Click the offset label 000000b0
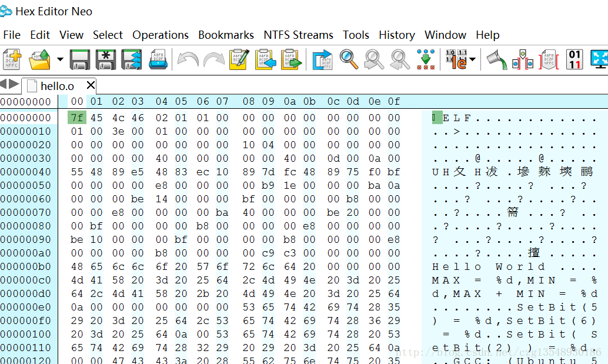 tap(26, 267)
